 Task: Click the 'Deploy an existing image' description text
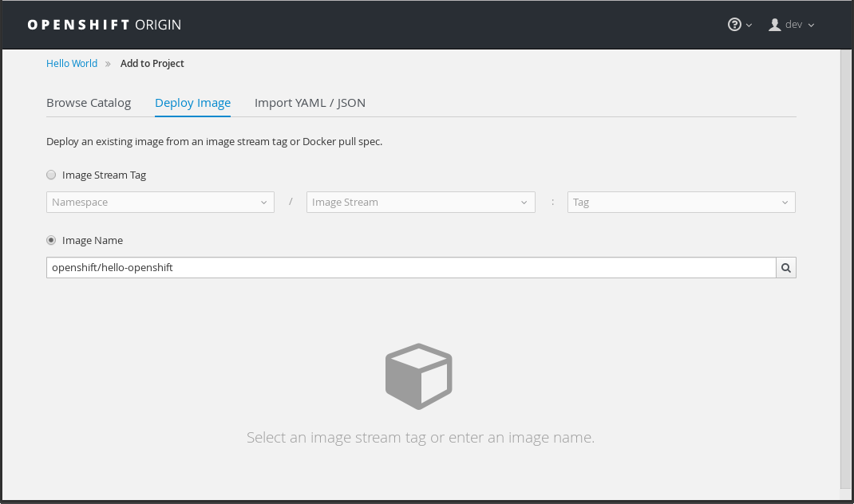point(214,141)
